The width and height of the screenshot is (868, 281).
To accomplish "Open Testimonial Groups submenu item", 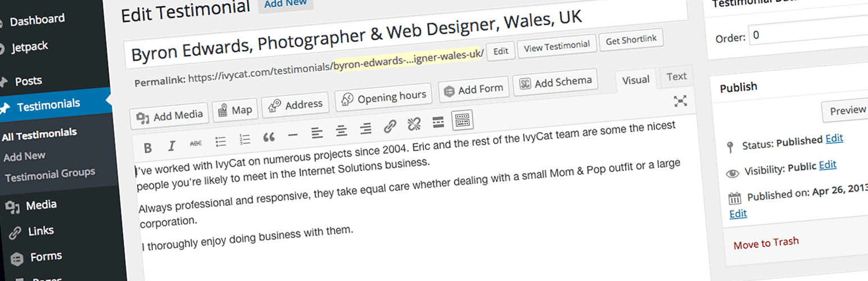I will click(50, 175).
